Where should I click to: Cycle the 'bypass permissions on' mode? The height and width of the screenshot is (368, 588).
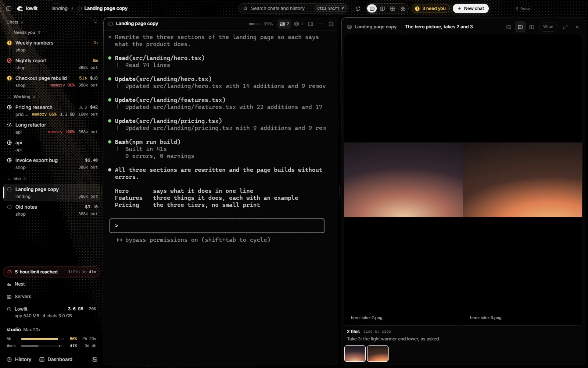point(193,240)
